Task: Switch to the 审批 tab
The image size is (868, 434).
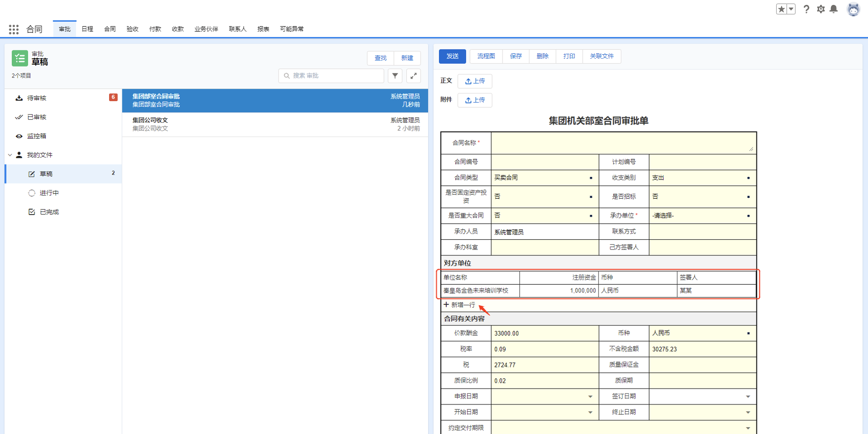Action: pos(65,29)
